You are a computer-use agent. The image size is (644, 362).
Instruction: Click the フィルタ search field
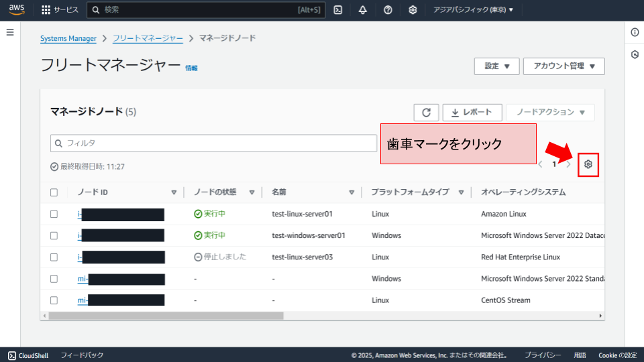[x=213, y=143]
